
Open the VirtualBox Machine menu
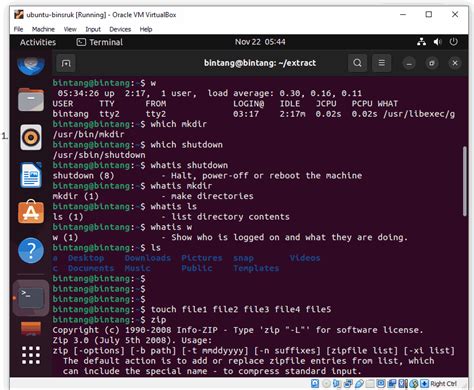tap(43, 29)
